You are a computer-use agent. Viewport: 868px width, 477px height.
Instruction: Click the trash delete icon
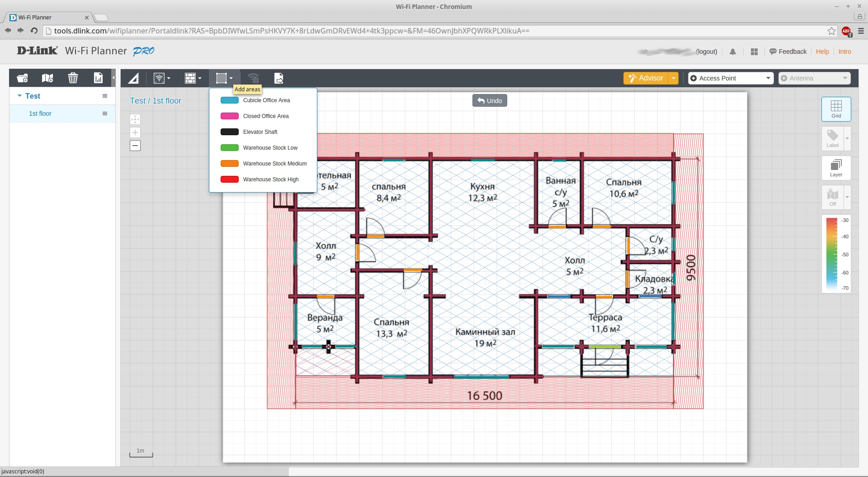click(73, 78)
